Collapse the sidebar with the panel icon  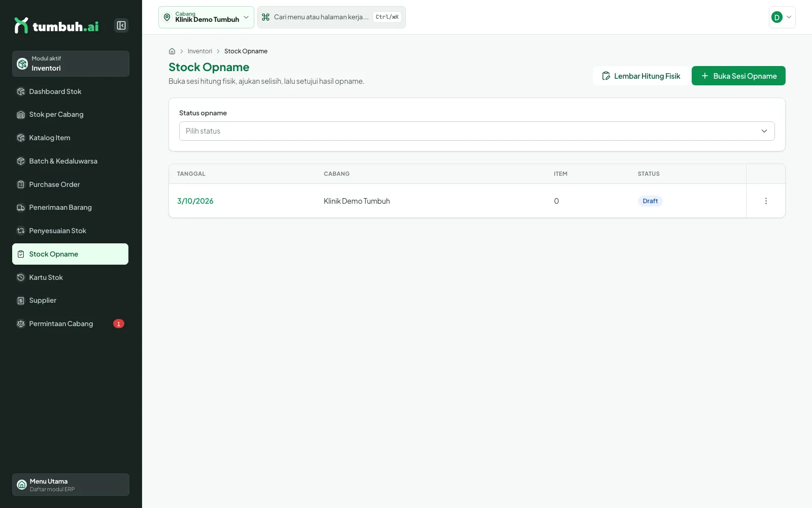click(x=121, y=25)
